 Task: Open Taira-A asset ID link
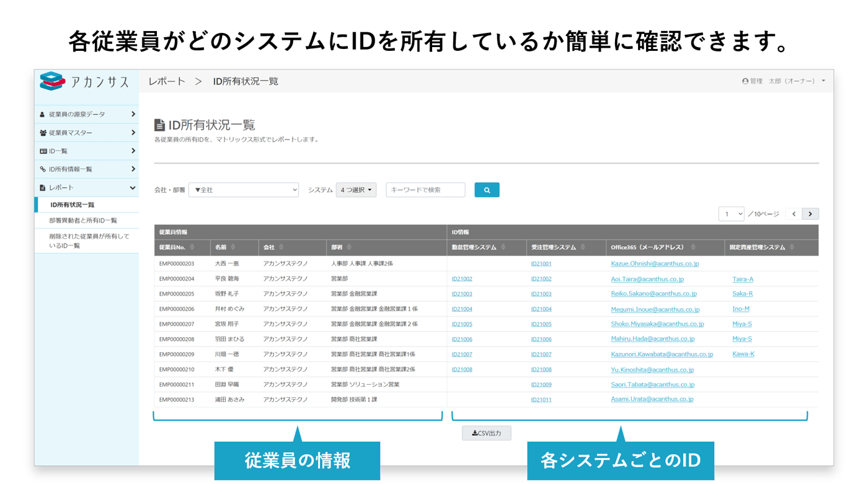tap(743, 279)
